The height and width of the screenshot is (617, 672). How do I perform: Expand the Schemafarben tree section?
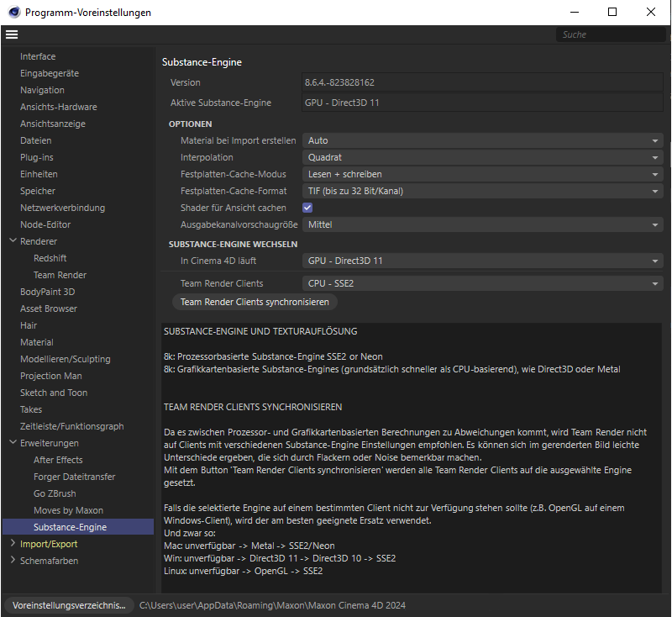point(13,560)
